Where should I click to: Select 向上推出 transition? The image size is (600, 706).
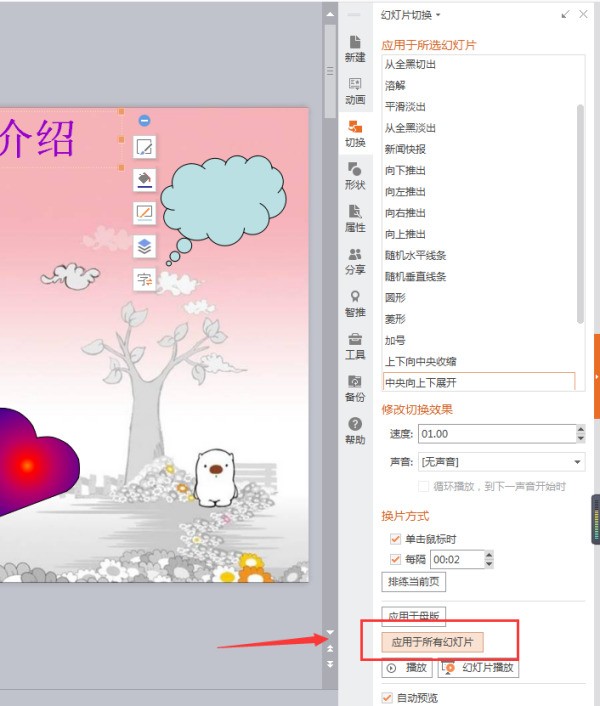[479, 234]
